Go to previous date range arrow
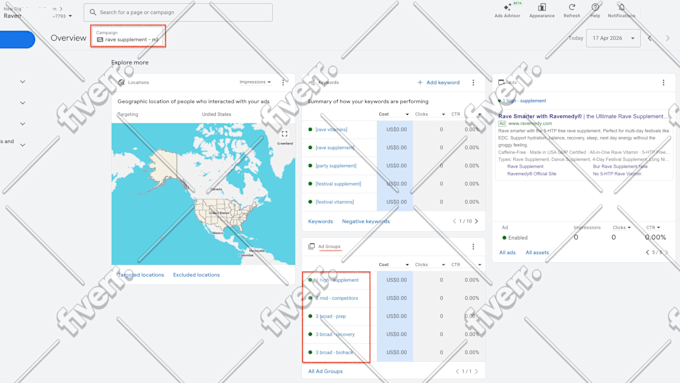The height and width of the screenshot is (383, 680). point(650,38)
